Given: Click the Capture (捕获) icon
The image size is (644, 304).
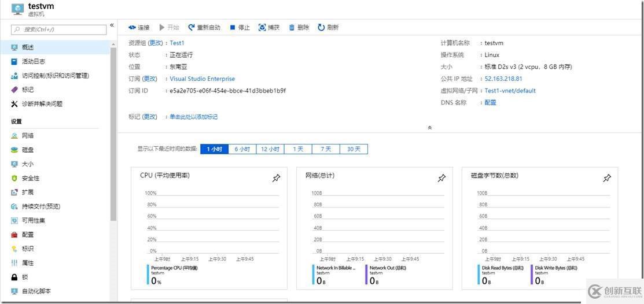Looking at the screenshot, I should point(262,28).
